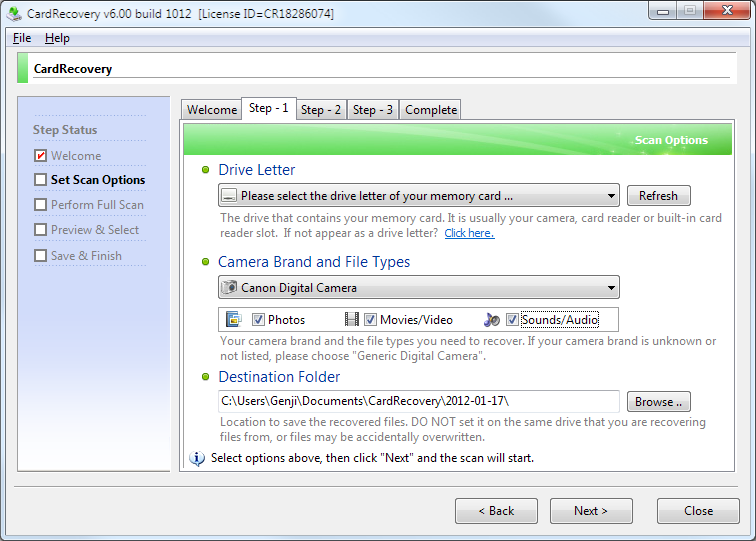
Task: Click the 'Step Status' panel title
Action: pos(65,130)
